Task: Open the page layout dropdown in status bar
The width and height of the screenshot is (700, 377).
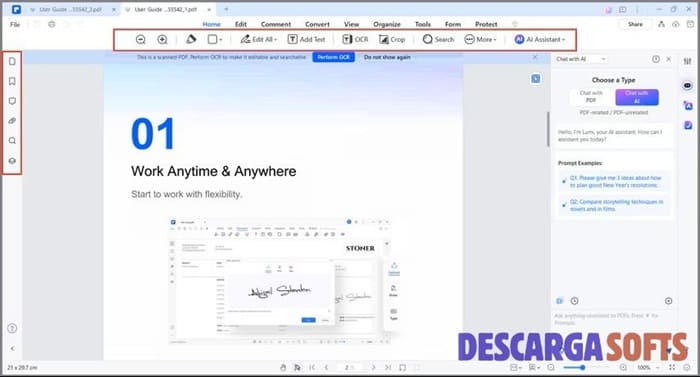Action: (x=516, y=367)
